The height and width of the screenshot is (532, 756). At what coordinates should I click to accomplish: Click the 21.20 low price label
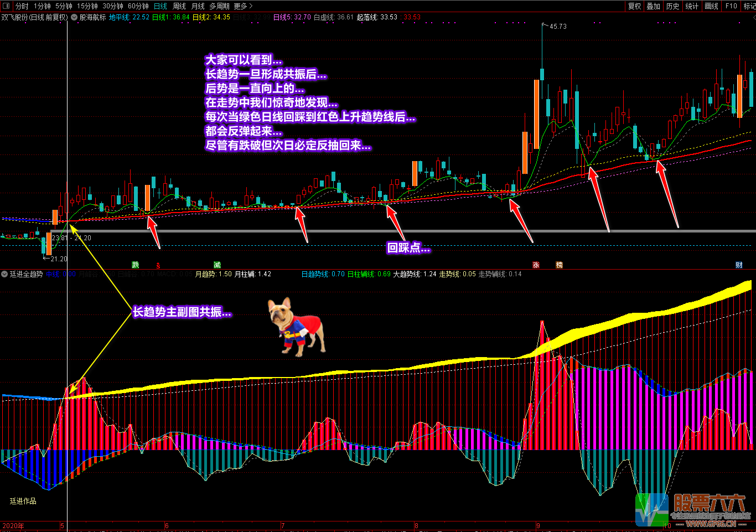click(59, 259)
